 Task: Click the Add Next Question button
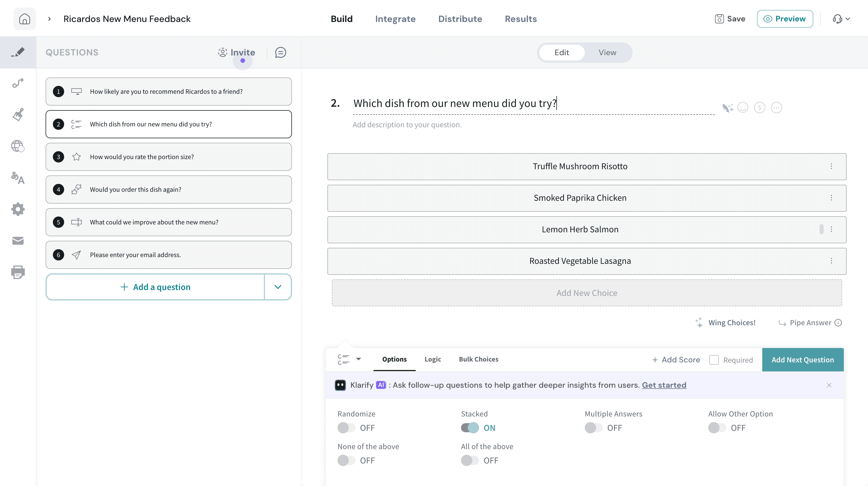(x=803, y=360)
